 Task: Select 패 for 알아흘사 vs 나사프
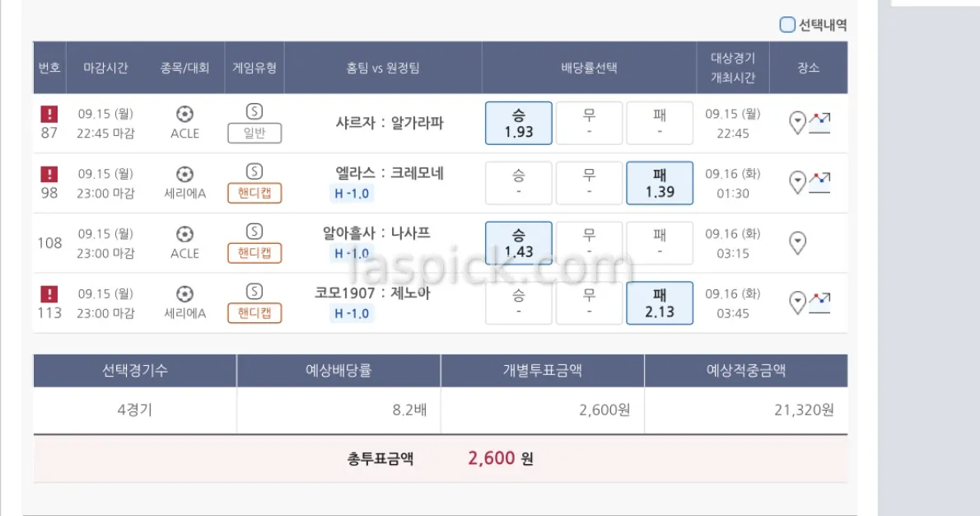point(660,243)
